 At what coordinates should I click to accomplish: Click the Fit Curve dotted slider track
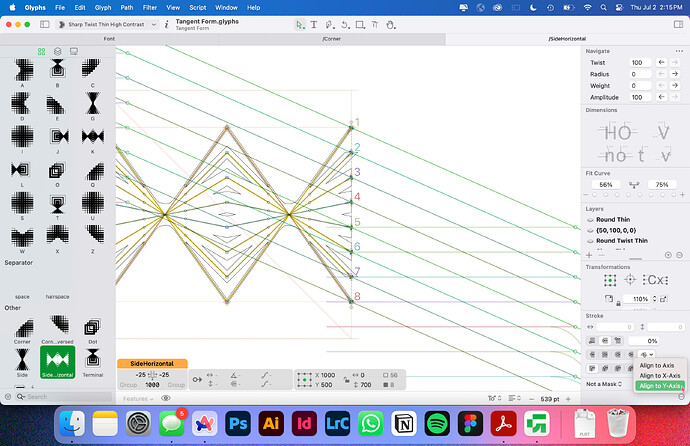pos(634,194)
